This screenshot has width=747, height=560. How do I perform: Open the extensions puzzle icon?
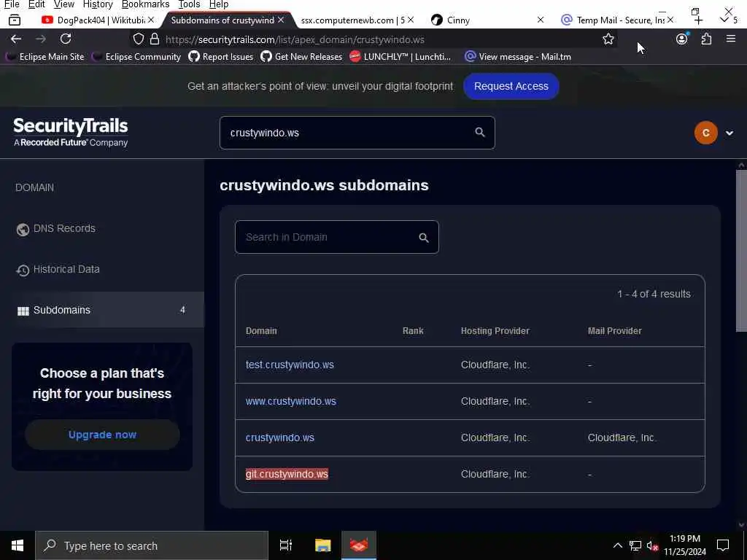[706, 39]
